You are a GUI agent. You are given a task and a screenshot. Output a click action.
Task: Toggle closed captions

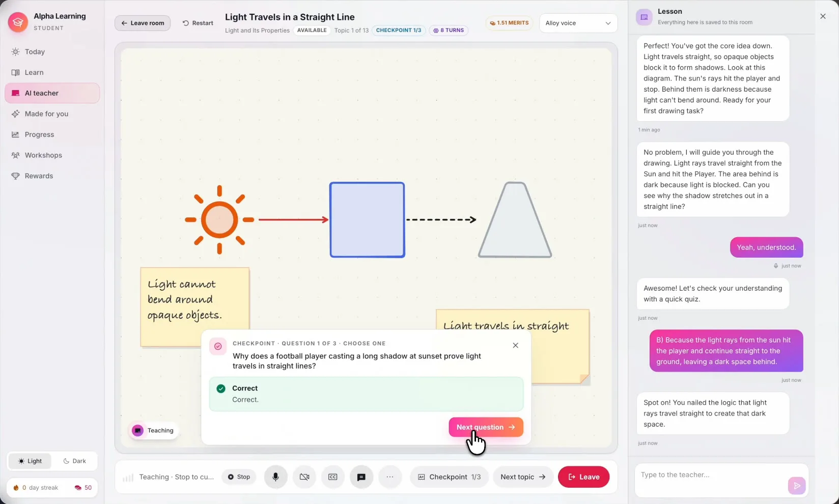333,477
